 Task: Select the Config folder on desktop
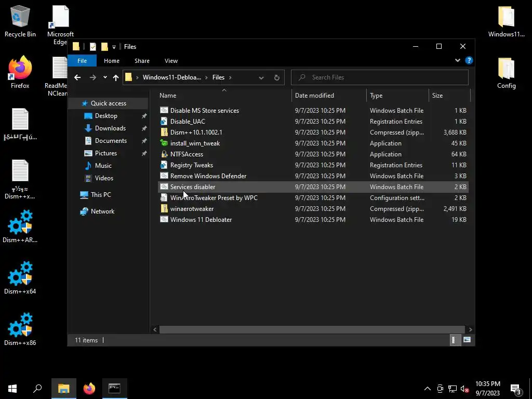coord(506,73)
